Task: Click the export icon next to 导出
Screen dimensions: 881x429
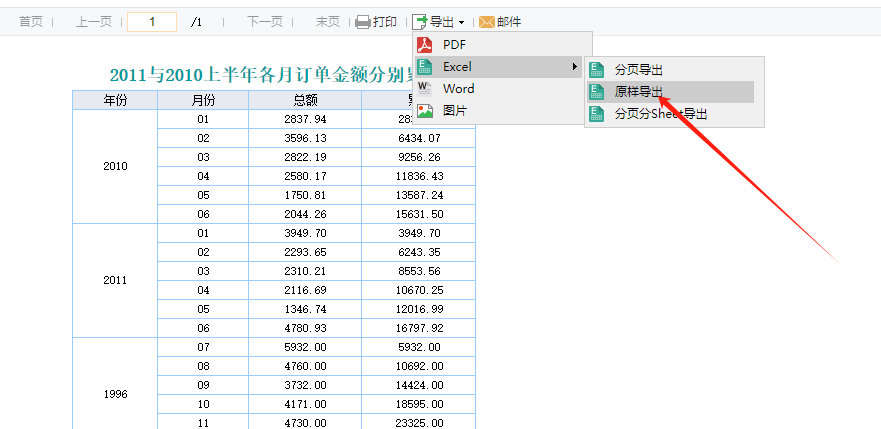Action: [420, 22]
